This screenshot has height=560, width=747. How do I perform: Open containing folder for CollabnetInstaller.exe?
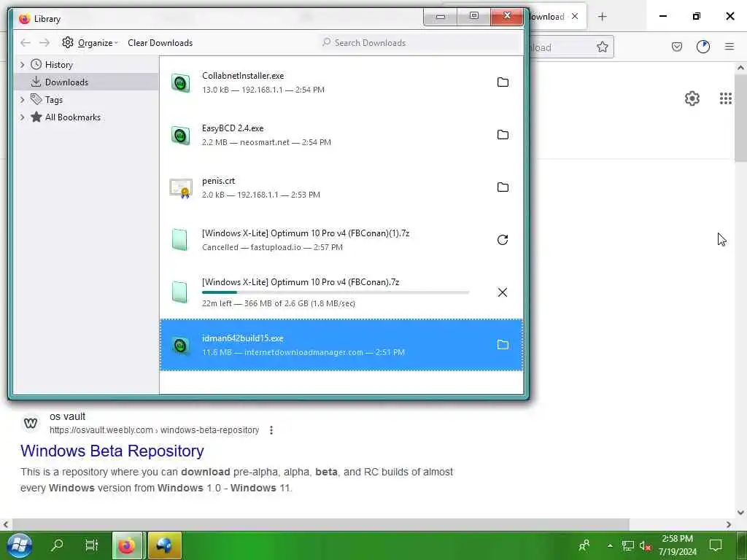click(503, 82)
